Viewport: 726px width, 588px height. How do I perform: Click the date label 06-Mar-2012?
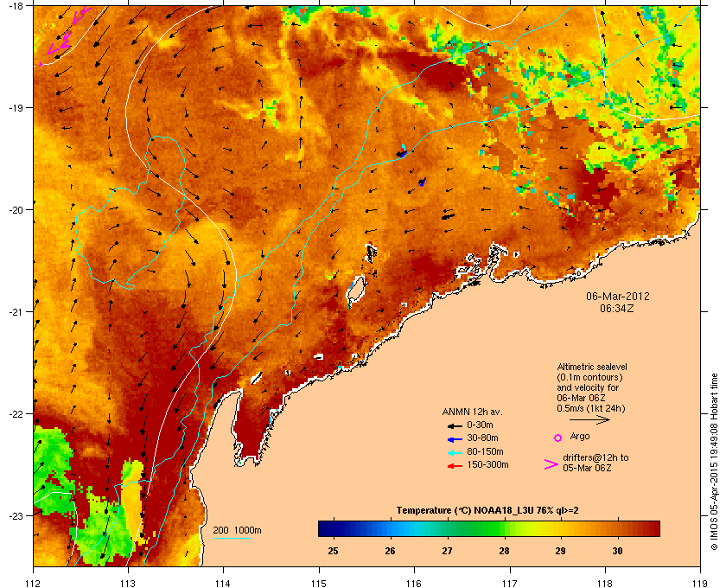pos(618,297)
